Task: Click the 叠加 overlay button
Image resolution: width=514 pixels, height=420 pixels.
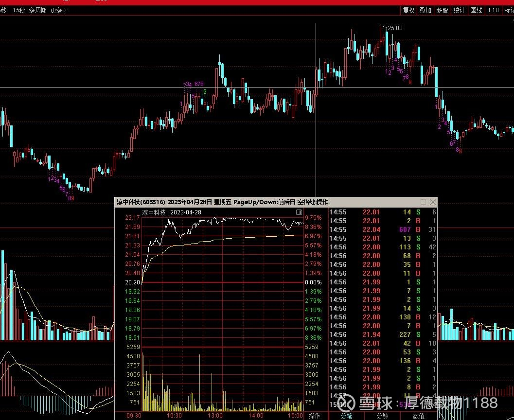Action: (x=425, y=10)
